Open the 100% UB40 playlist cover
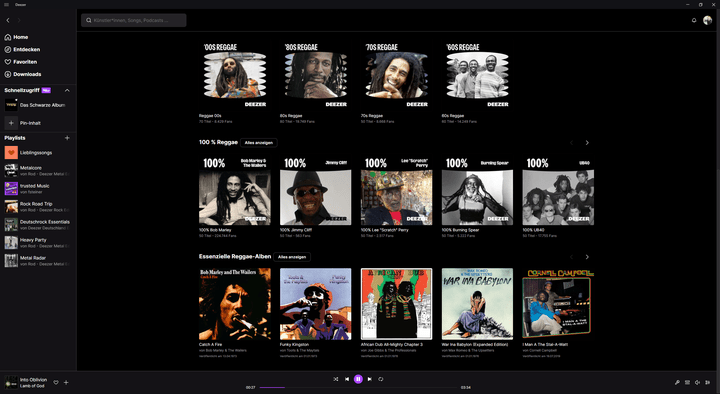Viewport: 720px width, 394px height. pyautogui.click(x=558, y=190)
